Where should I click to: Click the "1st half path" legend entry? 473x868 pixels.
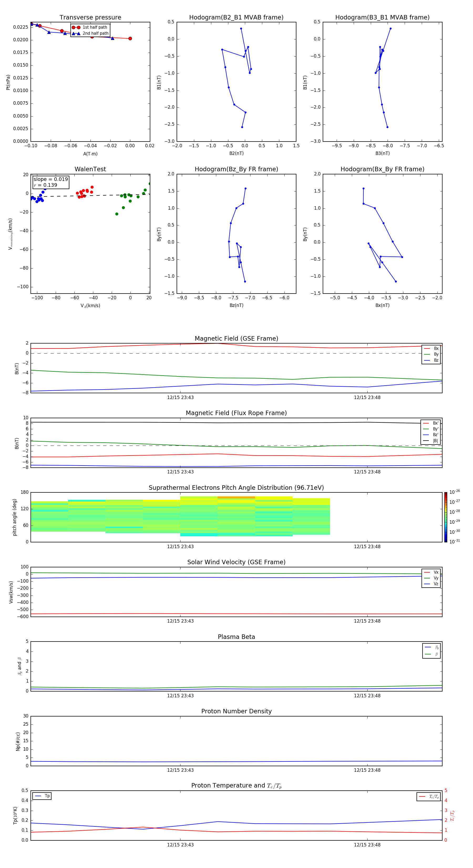click(x=90, y=27)
